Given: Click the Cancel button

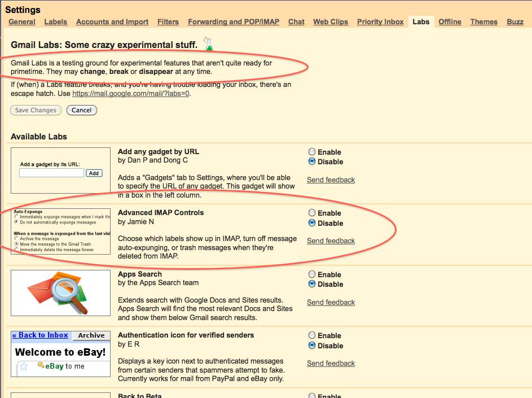Looking at the screenshot, I should 82,110.
